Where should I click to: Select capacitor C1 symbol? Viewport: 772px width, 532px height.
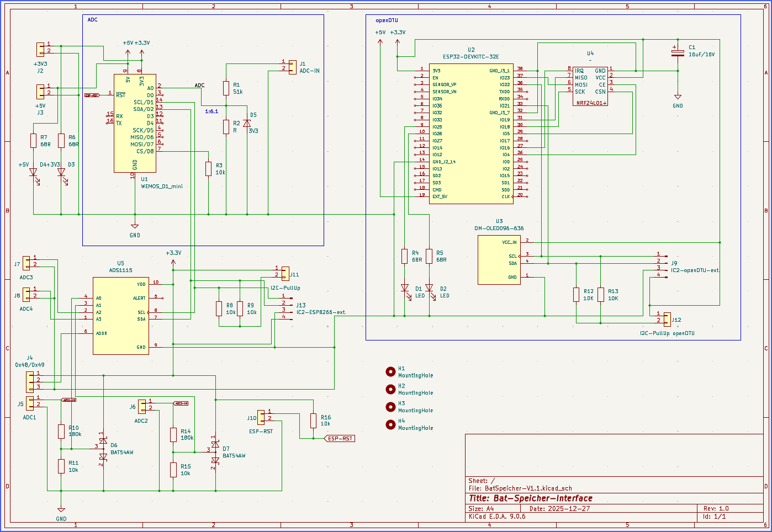pos(678,53)
